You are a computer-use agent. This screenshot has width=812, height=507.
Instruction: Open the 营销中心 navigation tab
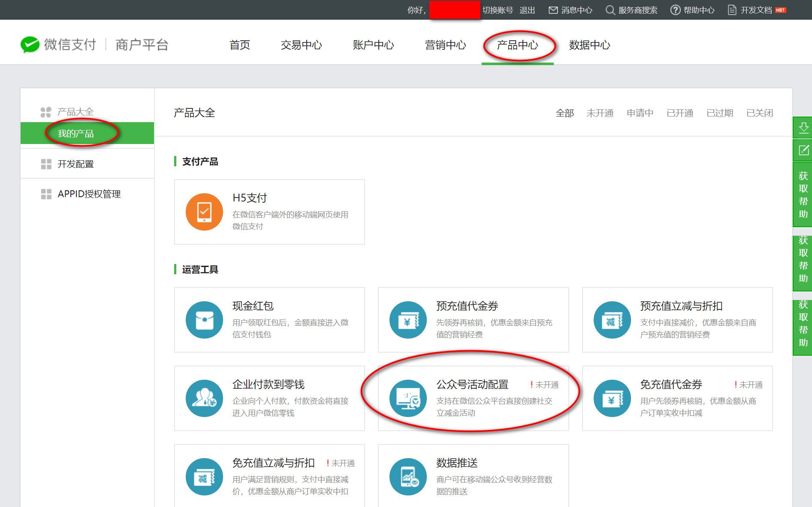pos(445,45)
